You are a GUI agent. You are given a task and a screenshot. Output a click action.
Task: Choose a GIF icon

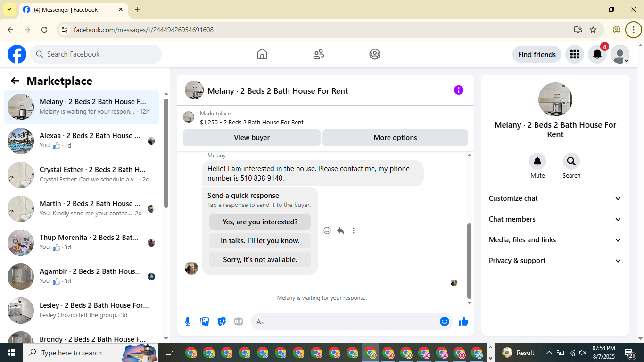239,321
